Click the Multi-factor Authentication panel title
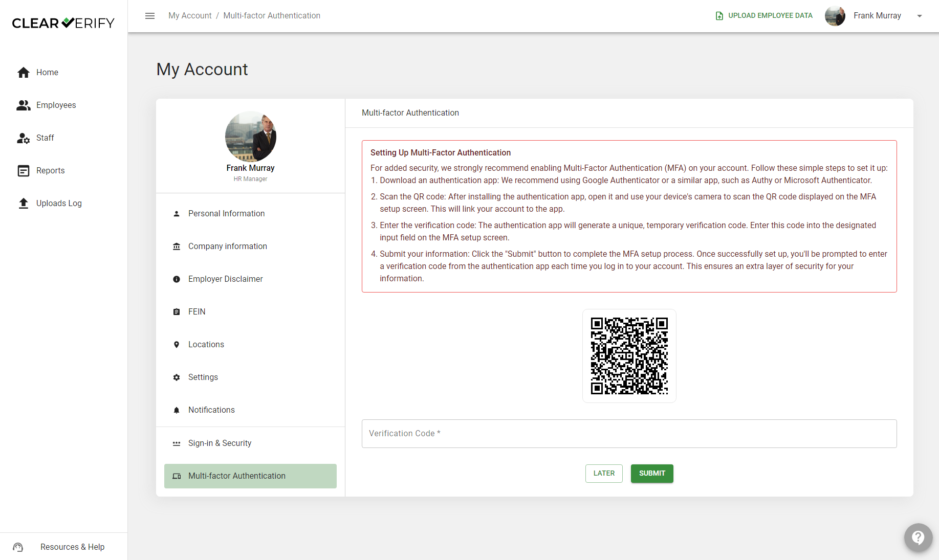This screenshot has width=939, height=560. 410,113
